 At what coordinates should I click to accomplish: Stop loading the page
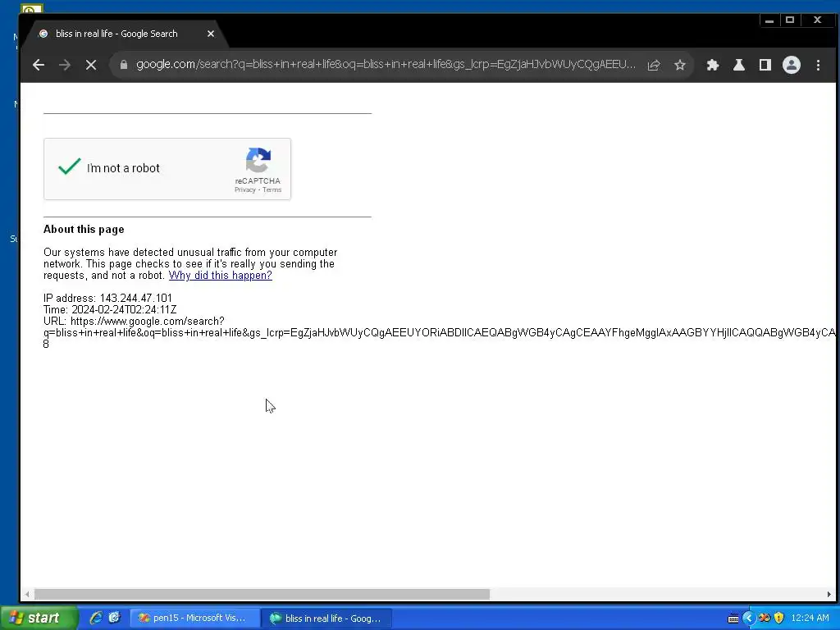point(91,66)
